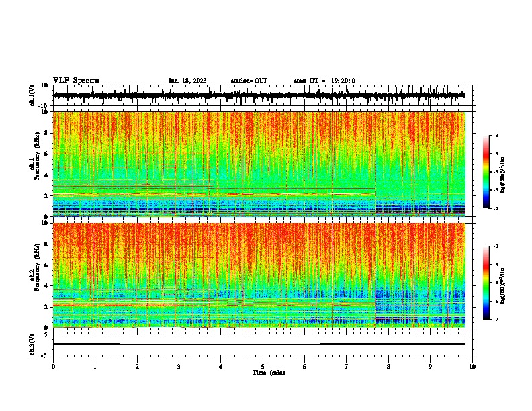Viewport: 532px width, 411px height.
Task: Click the "-7" label on the ch.2 color bar
Action: coord(496,320)
